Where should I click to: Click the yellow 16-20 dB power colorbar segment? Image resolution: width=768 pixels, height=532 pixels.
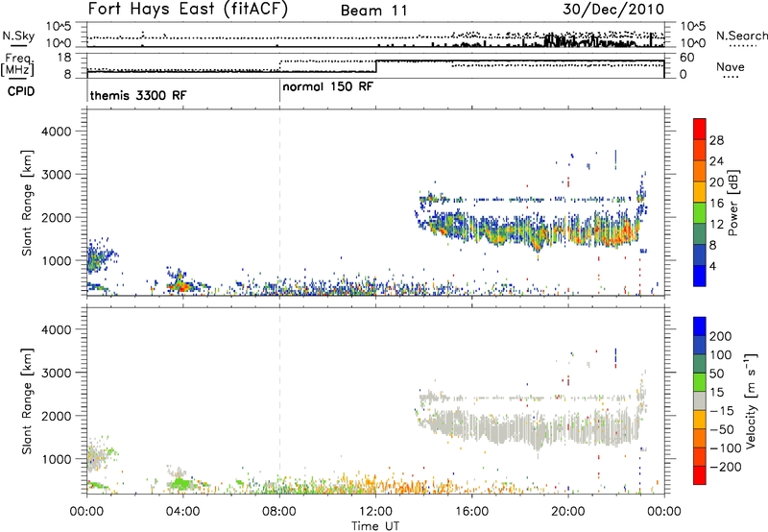click(700, 192)
